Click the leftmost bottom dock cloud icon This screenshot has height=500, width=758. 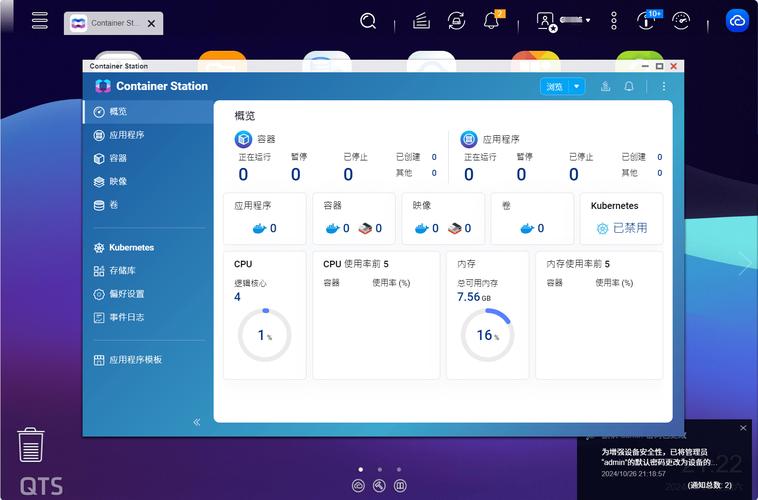pyautogui.click(x=358, y=485)
